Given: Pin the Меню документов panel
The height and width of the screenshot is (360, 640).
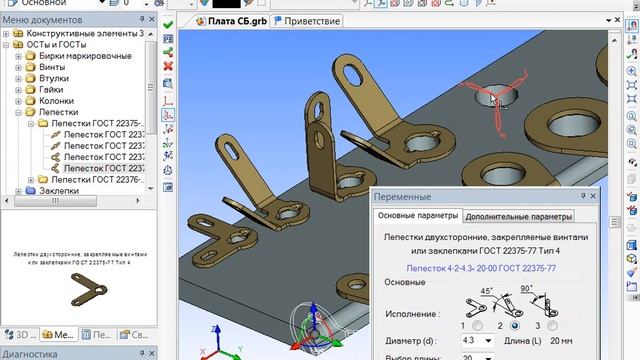Looking at the screenshot, I should (142, 19).
